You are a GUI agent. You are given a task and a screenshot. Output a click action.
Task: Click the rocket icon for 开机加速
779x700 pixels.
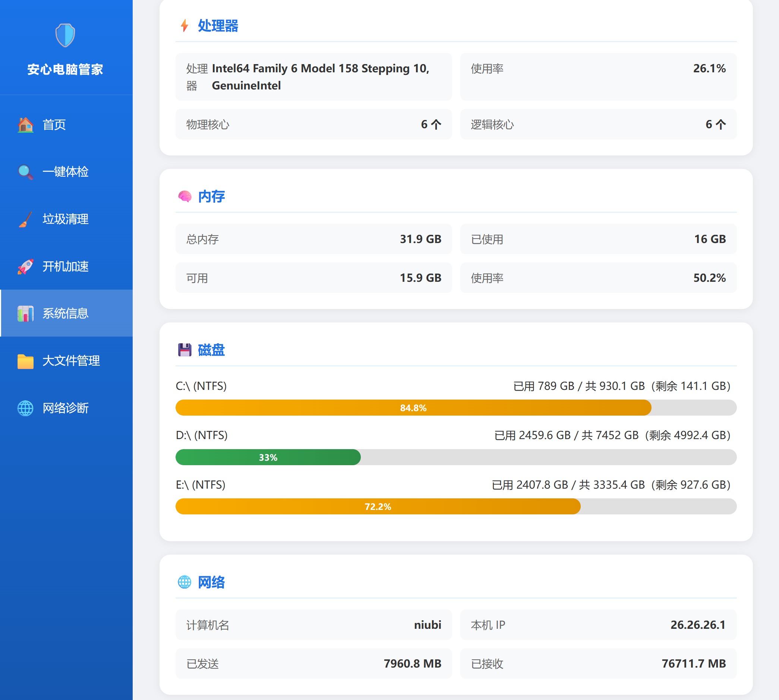[25, 267]
